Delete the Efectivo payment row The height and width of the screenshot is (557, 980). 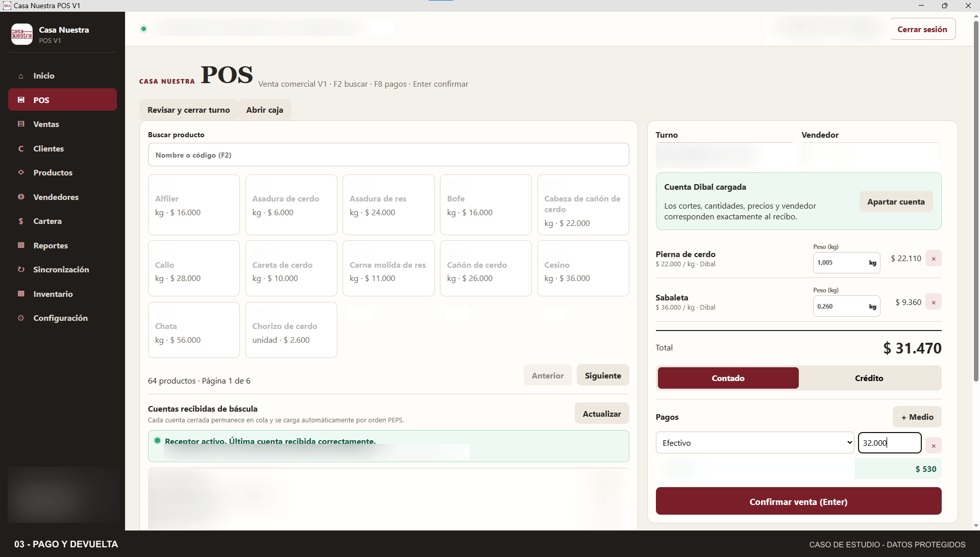pyautogui.click(x=934, y=445)
